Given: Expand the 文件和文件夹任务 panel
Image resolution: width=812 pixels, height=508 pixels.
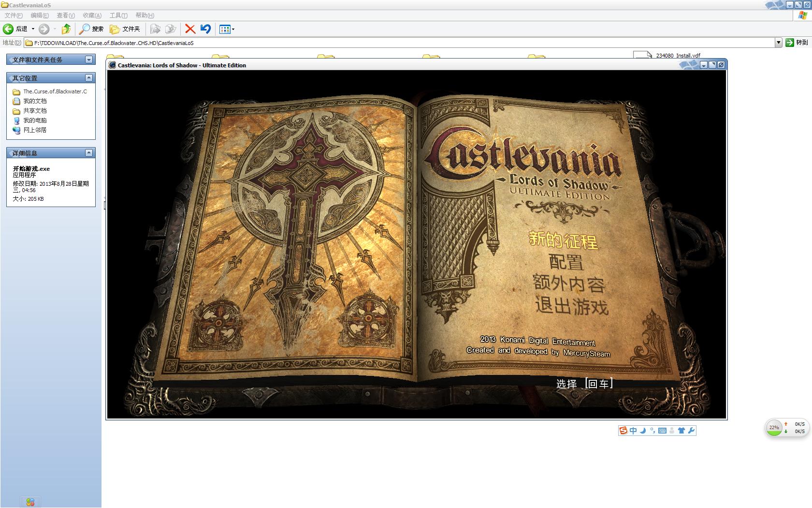Looking at the screenshot, I should pyautogui.click(x=89, y=60).
